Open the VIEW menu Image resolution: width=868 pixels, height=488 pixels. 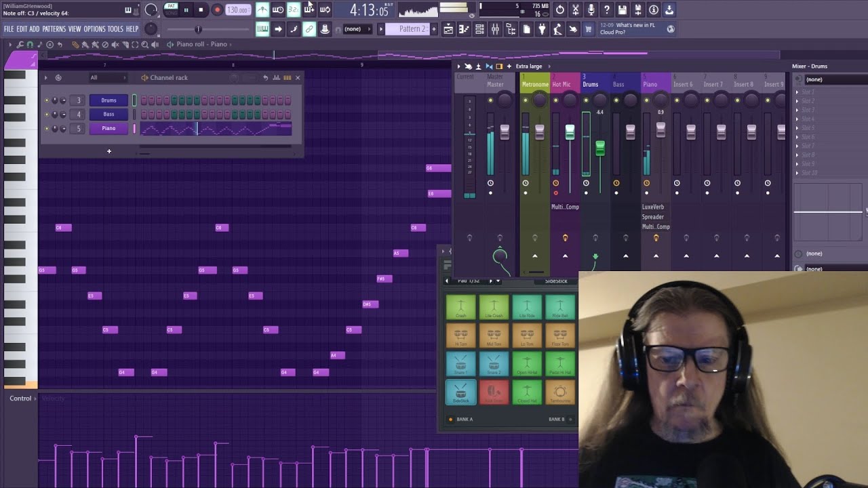(75, 29)
